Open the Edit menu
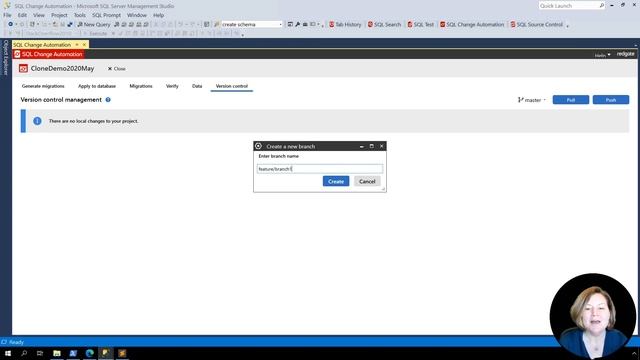The width and height of the screenshot is (640, 360). click(x=22, y=15)
